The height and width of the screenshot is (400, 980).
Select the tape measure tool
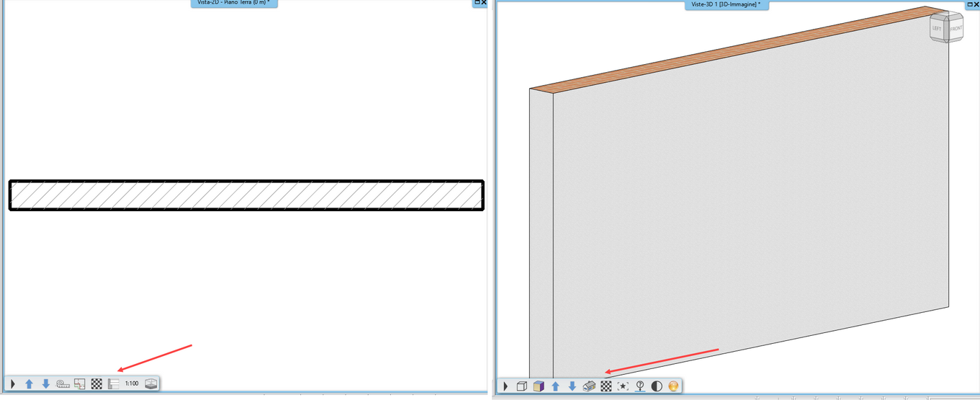tap(63, 384)
